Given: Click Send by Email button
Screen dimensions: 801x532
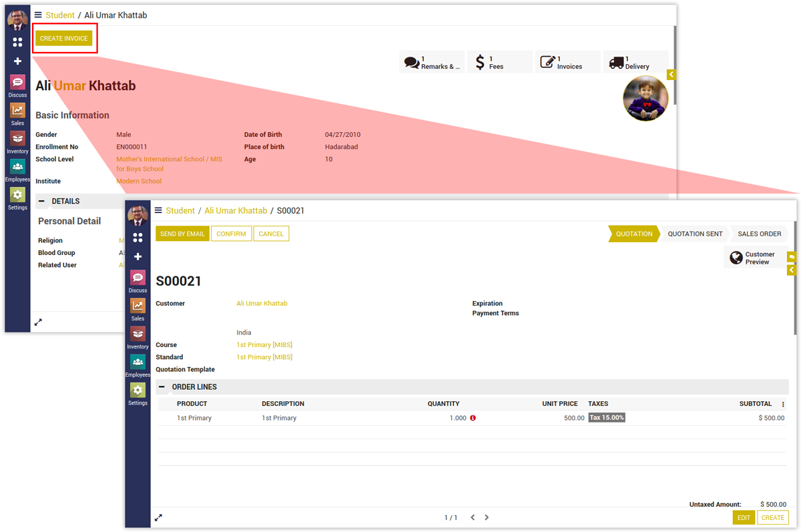Looking at the screenshot, I should coord(182,234).
